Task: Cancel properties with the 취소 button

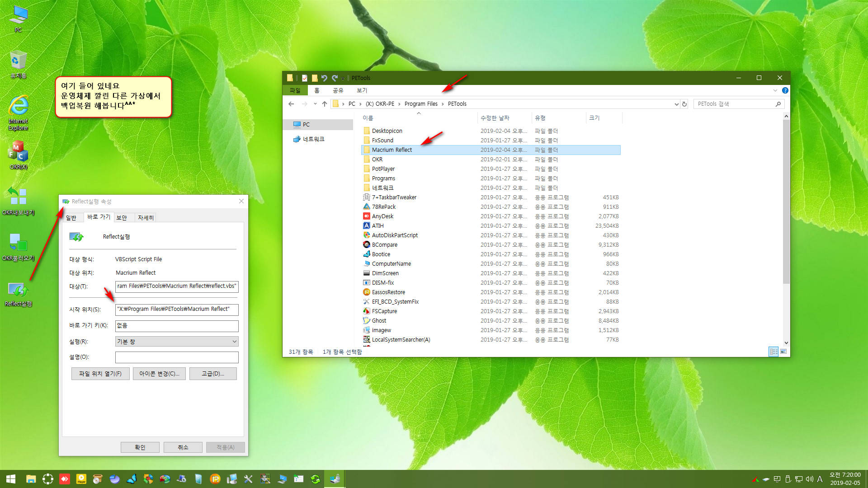Action: [x=183, y=447]
